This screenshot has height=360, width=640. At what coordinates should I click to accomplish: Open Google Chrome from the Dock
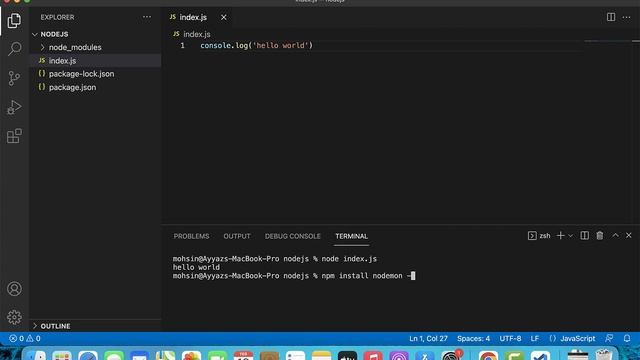pos(488,356)
